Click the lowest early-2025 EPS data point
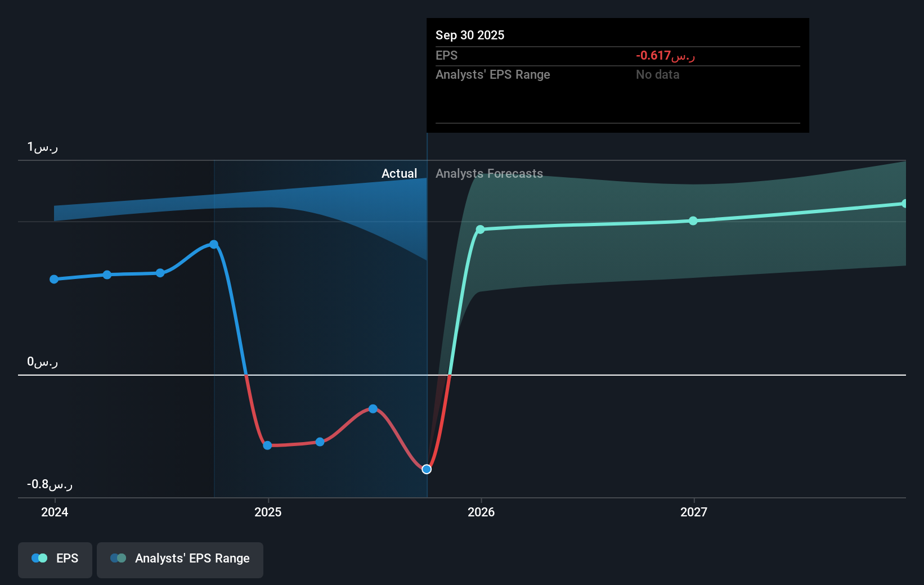 coord(268,445)
